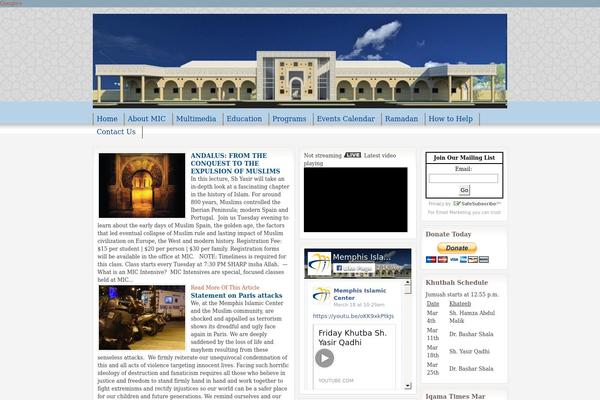Open the Statement on Paris attacks headline
The width and height of the screenshot is (600, 400).
pos(236,296)
